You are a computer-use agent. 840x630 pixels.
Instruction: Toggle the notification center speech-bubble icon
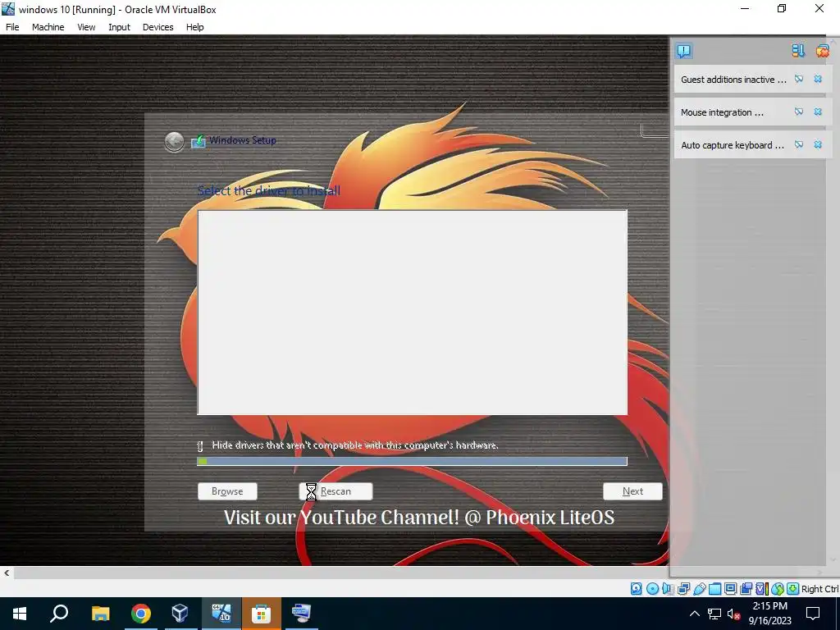click(684, 51)
